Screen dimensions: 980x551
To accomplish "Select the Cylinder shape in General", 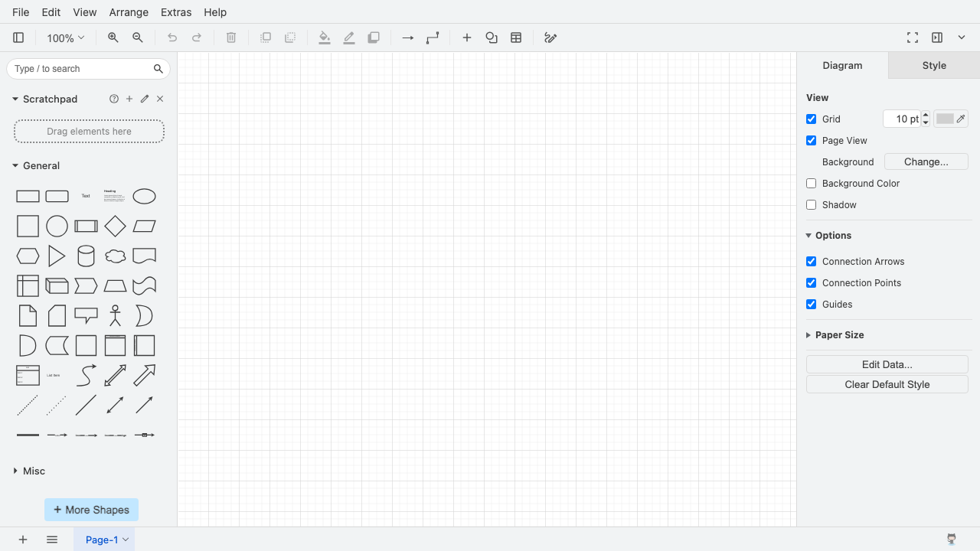I will 87,256.
